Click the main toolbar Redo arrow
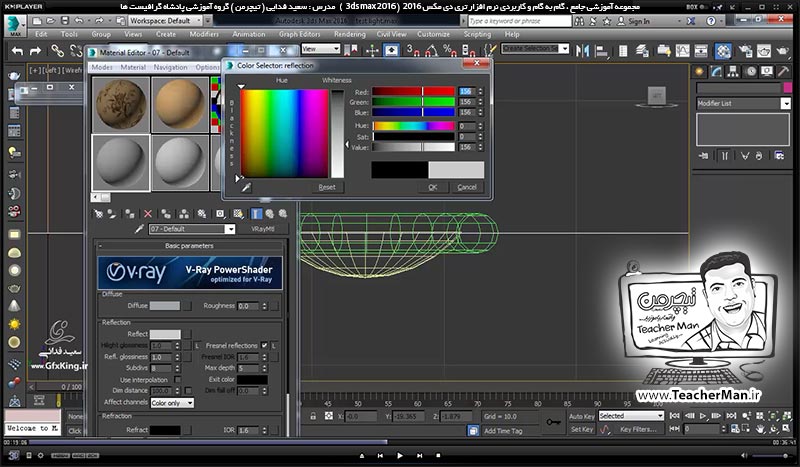The height and width of the screenshot is (467, 800). (35, 51)
